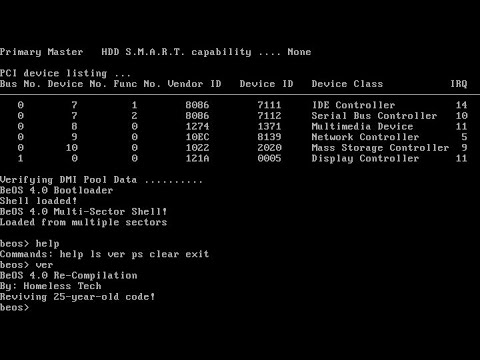Click the "HDD S.M.A.R.T. capability" text
Screen dimensions: 480x360
point(176,52)
